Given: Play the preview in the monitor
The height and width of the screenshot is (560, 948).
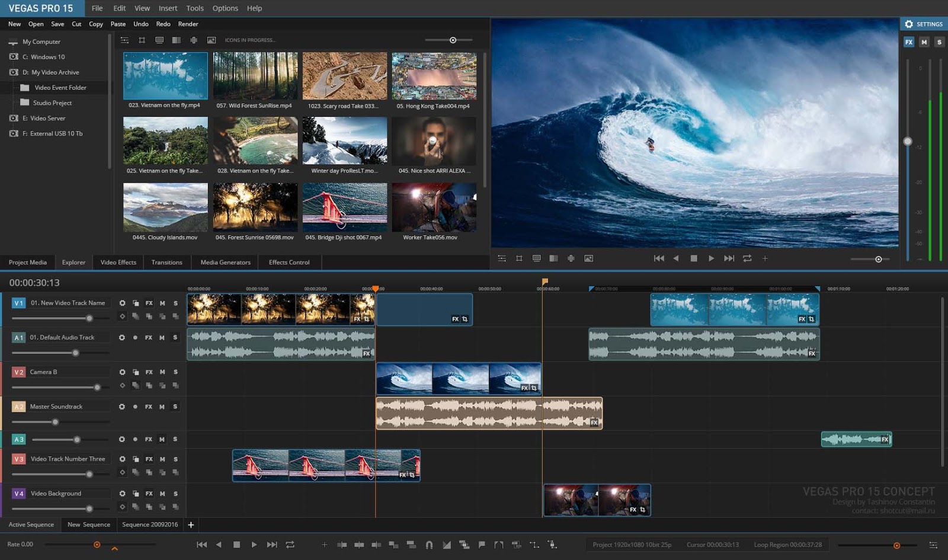Looking at the screenshot, I should point(711,258).
